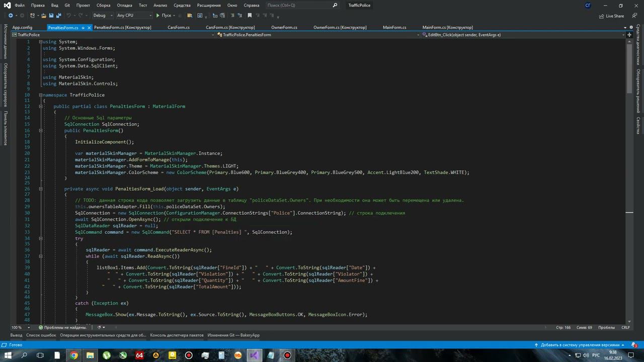Click the search magnifier icon in the title bar
Screen dimensions: 644x362
[x=335, y=5]
